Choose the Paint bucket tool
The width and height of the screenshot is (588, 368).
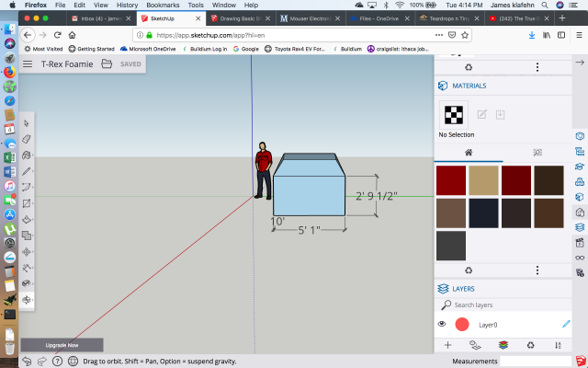pos(27,155)
